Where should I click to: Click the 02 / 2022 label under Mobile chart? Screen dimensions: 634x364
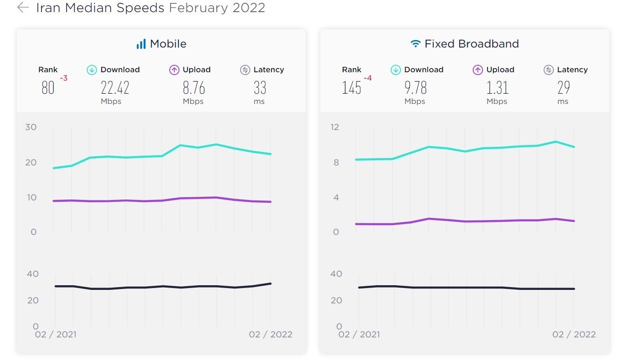pos(270,334)
